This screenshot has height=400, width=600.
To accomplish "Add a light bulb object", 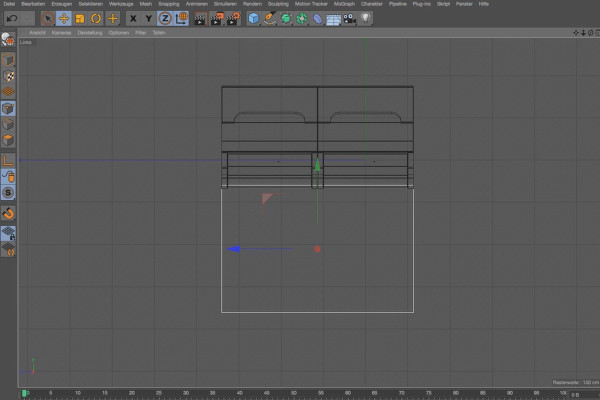I will click(x=366, y=18).
